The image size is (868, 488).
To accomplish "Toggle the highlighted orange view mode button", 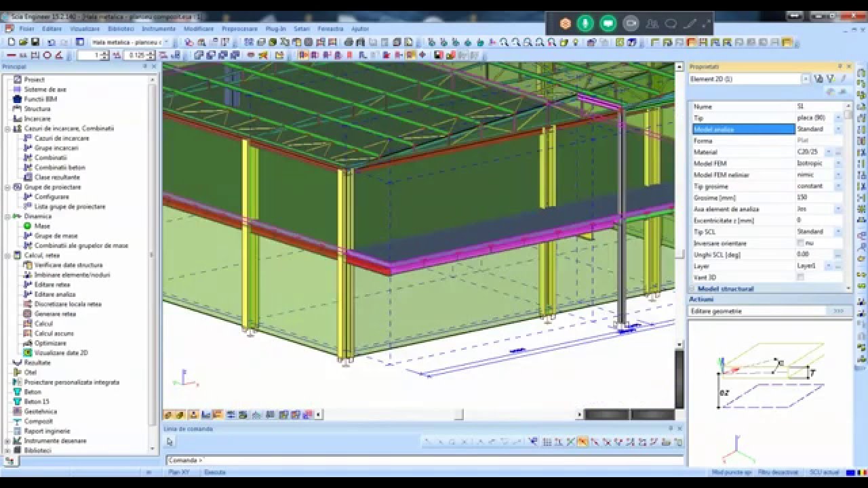I will point(691,42).
